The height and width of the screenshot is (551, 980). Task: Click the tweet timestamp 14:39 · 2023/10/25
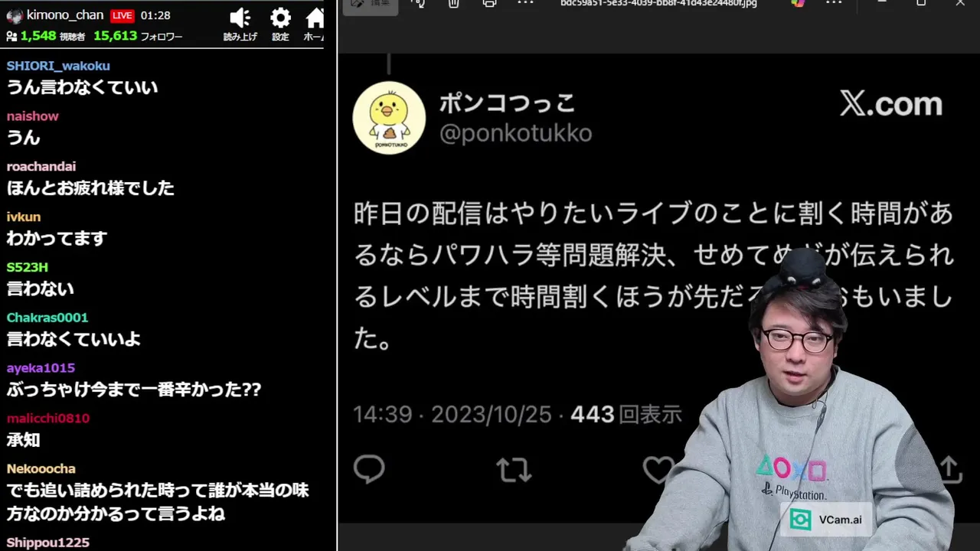(452, 415)
